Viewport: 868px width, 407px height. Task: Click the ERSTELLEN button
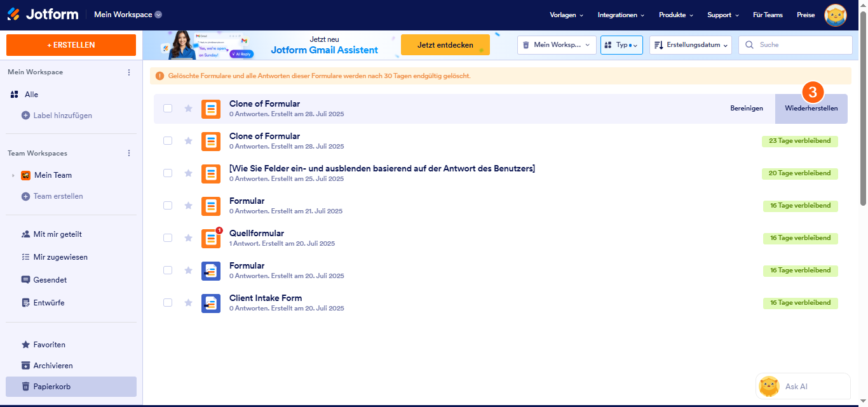click(71, 45)
